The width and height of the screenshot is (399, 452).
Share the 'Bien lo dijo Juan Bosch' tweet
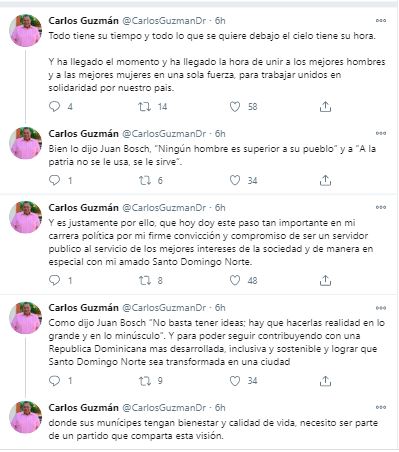[x=325, y=180]
